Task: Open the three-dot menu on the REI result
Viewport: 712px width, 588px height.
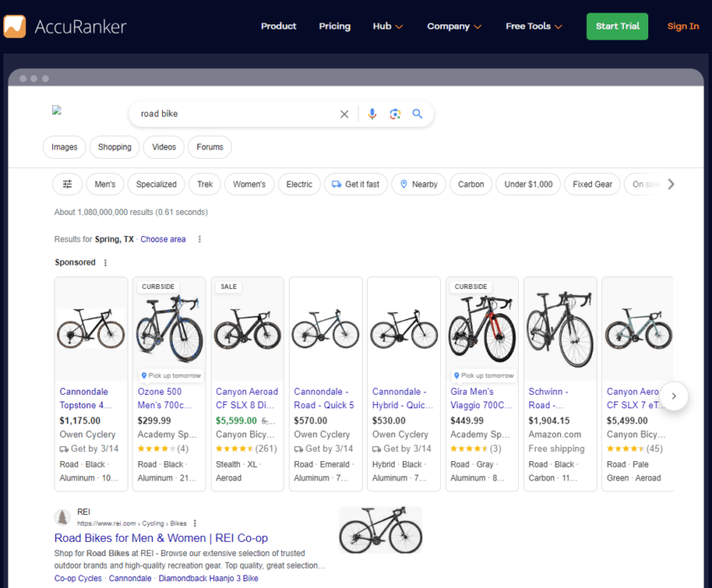Action: 196,522
